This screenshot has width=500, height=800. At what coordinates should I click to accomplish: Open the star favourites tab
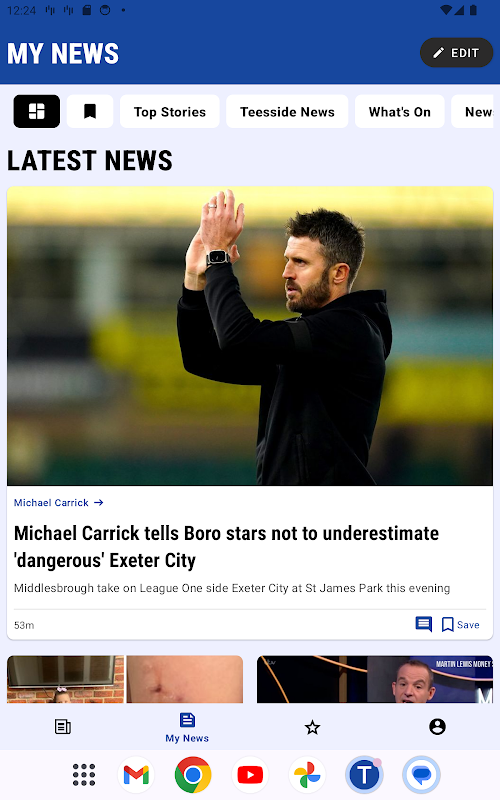(x=312, y=727)
